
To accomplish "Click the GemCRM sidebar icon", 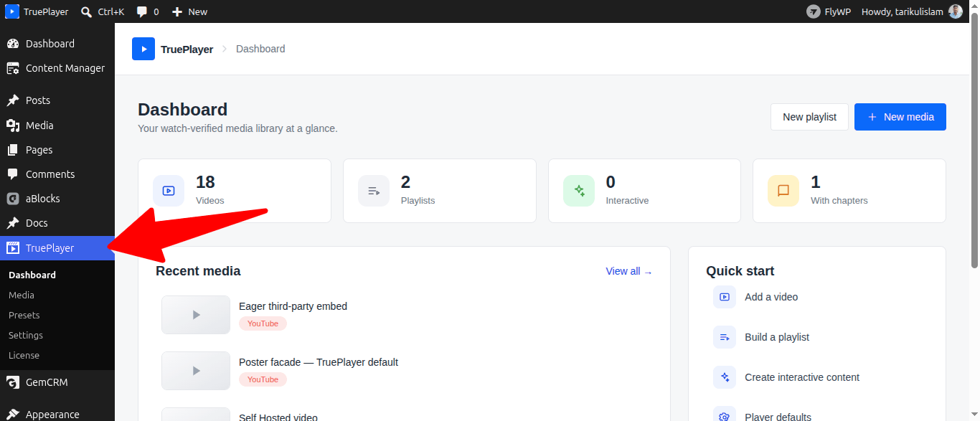I will tap(12, 382).
